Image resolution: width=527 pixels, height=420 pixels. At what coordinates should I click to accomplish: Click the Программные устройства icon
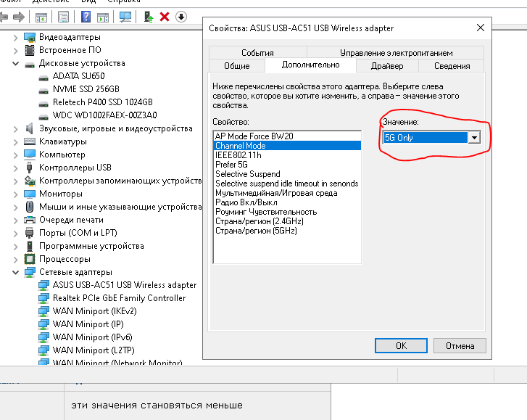point(30,246)
